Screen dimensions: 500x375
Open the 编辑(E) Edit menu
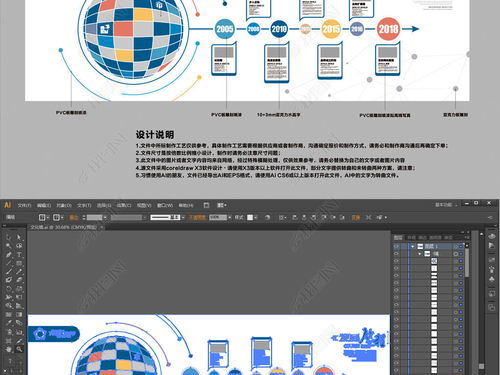pyautogui.click(x=44, y=205)
